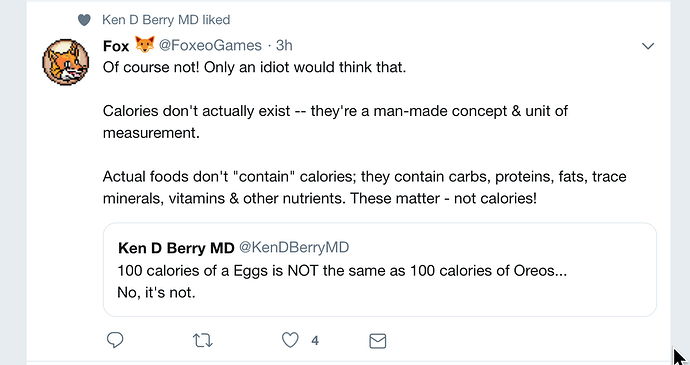690x365 pixels.
Task: Click the reply speech bubble icon
Action: (115, 340)
